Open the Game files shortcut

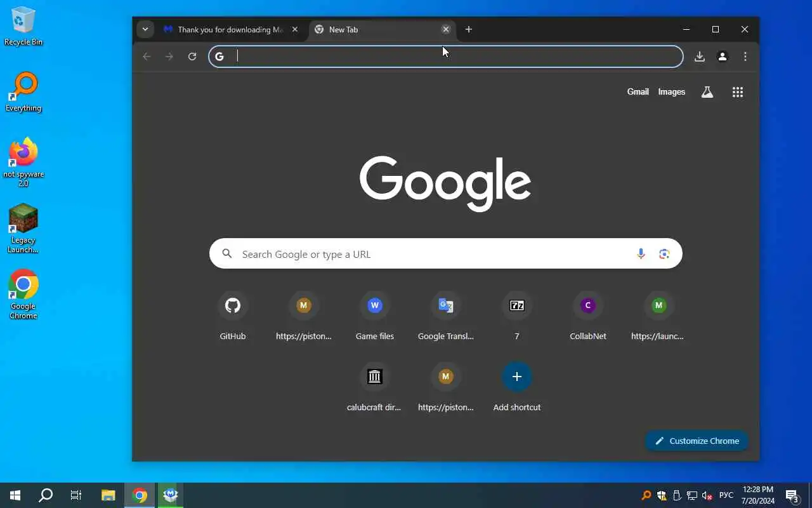coord(375,316)
